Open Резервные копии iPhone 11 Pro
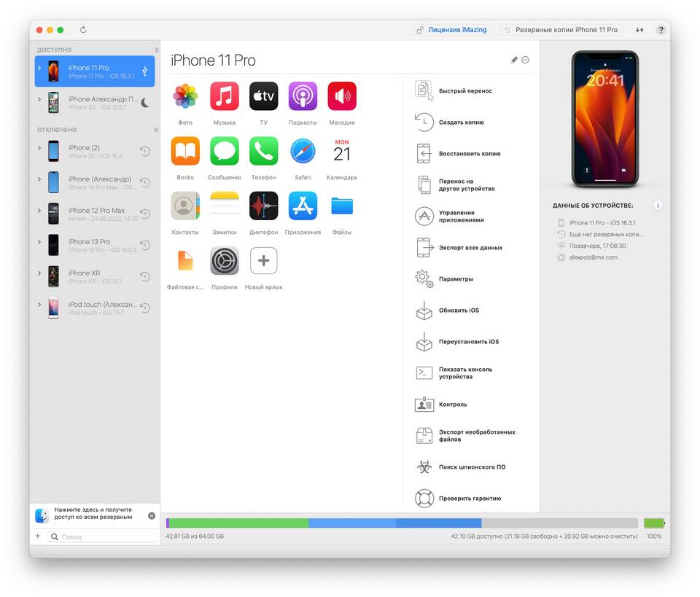The width and height of the screenshot is (700, 597). click(561, 30)
